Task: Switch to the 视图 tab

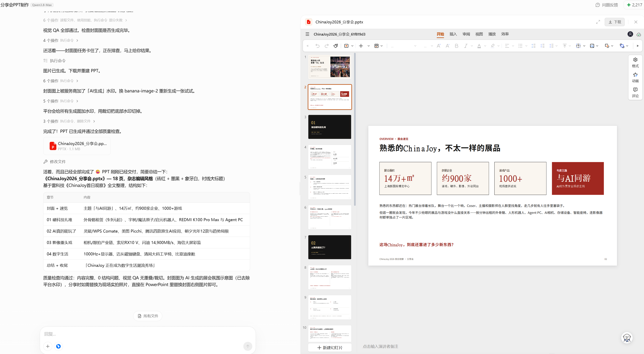Action: (x=479, y=34)
